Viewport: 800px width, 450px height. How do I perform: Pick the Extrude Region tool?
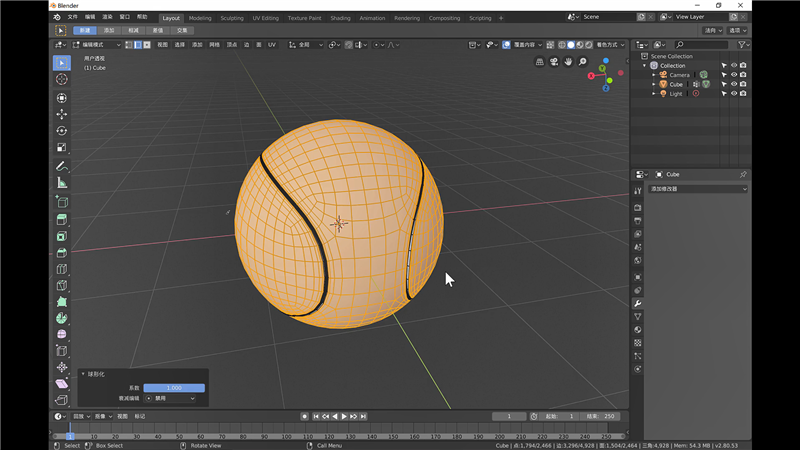click(62, 220)
